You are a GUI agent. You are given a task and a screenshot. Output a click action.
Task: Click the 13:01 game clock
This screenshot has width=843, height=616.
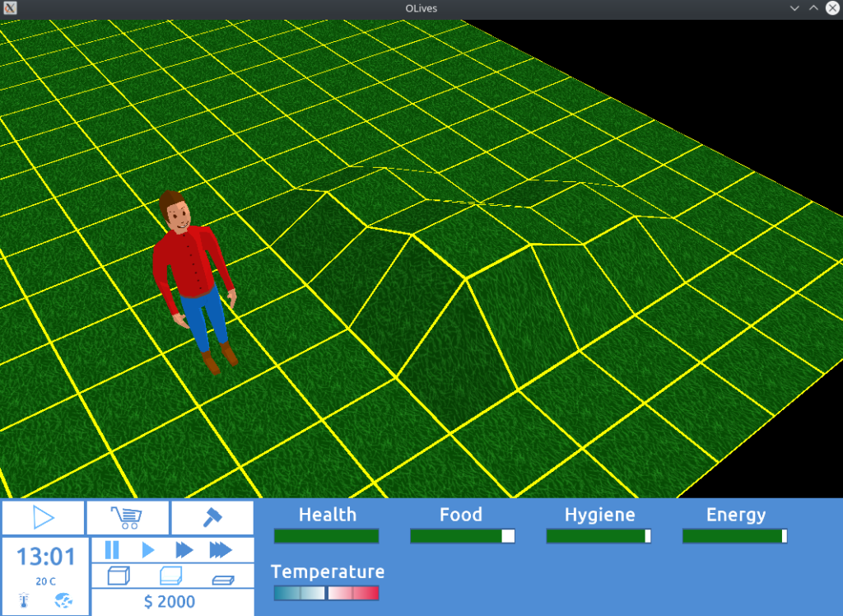coord(46,557)
